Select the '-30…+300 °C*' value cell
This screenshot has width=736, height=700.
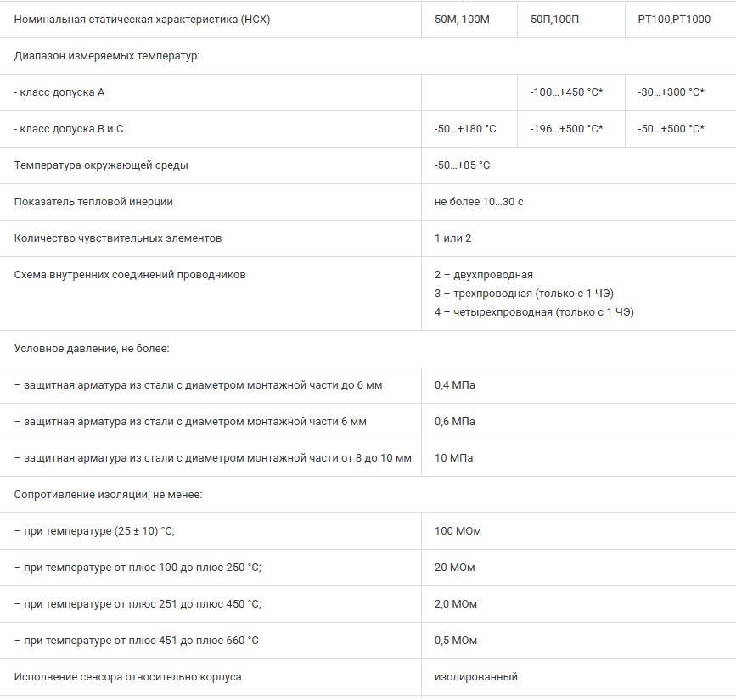tap(671, 92)
